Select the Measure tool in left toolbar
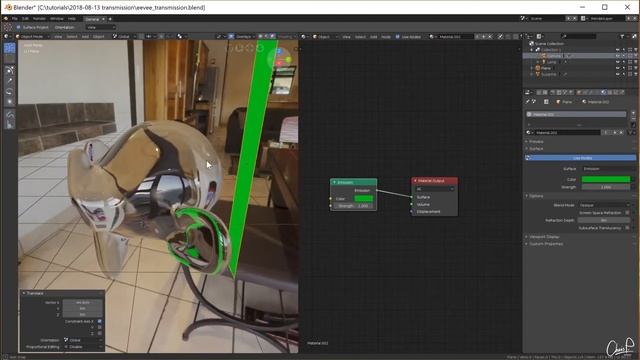The height and width of the screenshot is (360, 640). tap(9, 125)
